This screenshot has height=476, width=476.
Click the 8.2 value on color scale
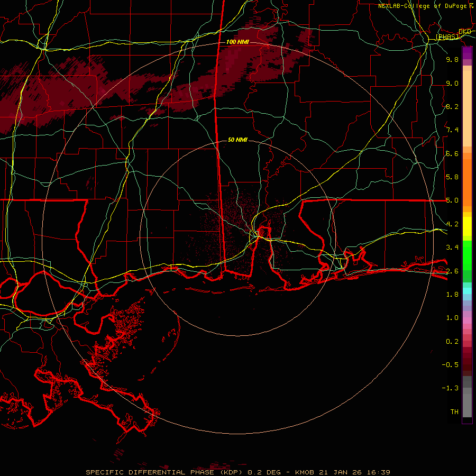[x=452, y=106]
